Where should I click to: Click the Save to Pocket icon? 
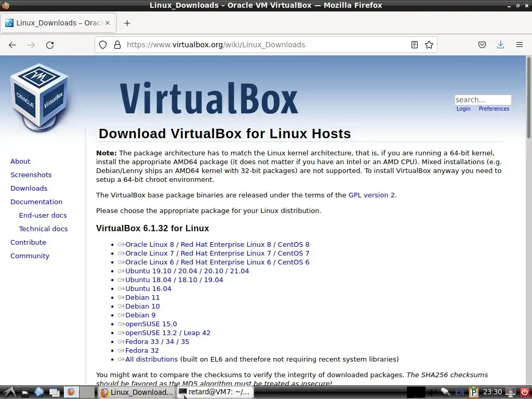click(x=482, y=45)
